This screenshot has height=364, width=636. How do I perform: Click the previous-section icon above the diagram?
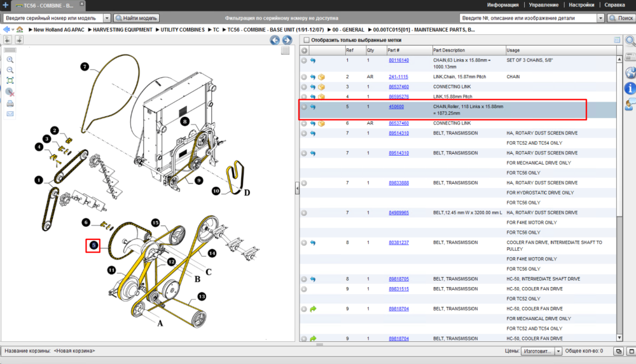[x=7, y=39]
